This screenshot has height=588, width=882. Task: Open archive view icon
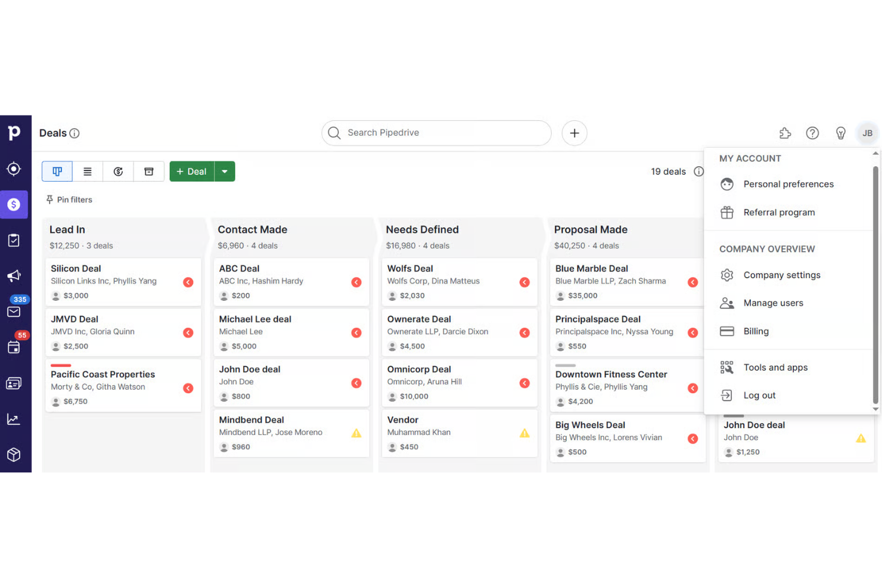[149, 172]
